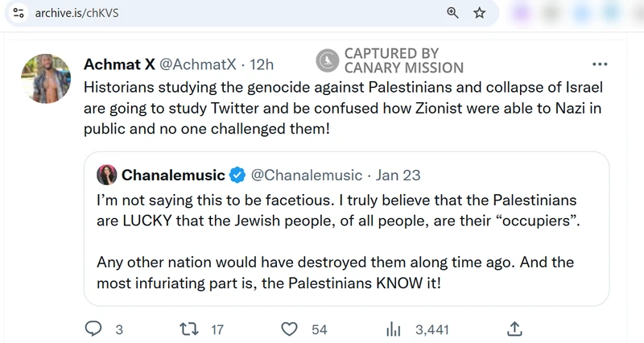Click the Achmat X display name
This screenshot has width=644, height=343.
(x=120, y=64)
